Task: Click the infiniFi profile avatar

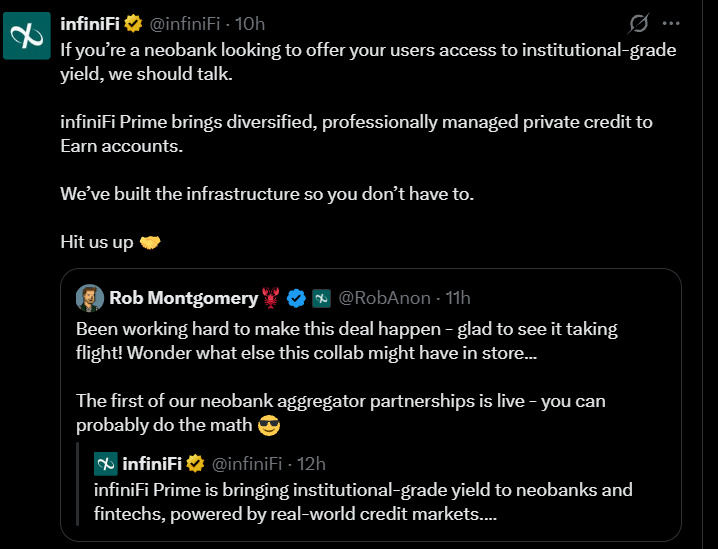Action: [27, 36]
